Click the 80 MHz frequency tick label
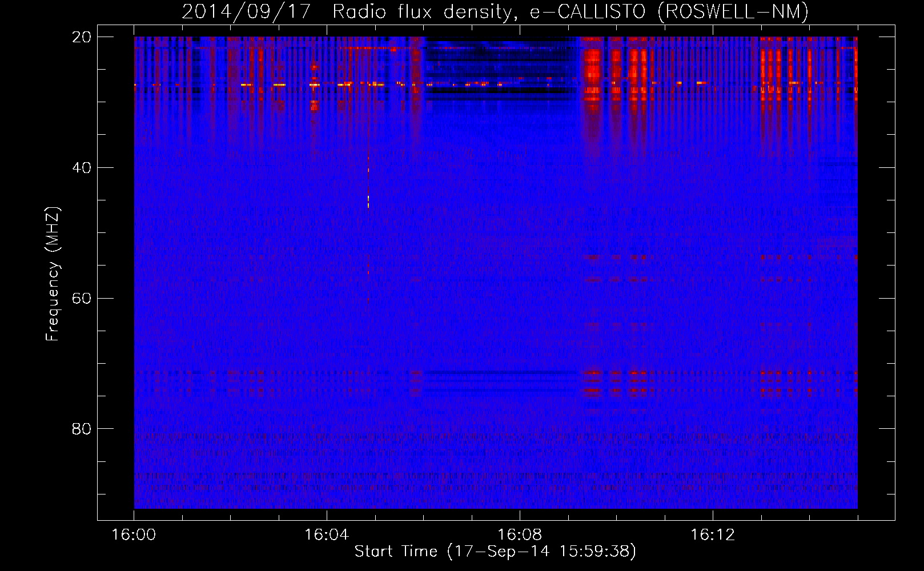Screen dimensions: 924x571 click(82, 429)
